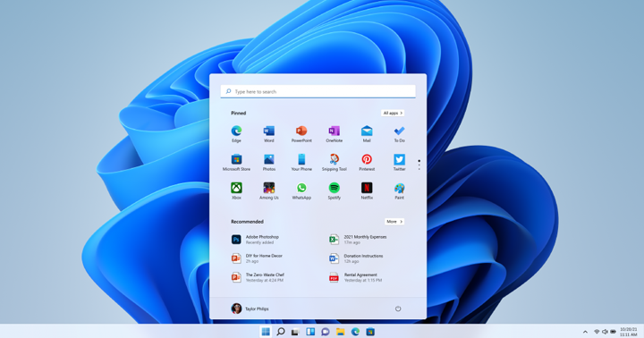Open Donation Instructions document
Viewport: 644px width, 338px height.
356,258
